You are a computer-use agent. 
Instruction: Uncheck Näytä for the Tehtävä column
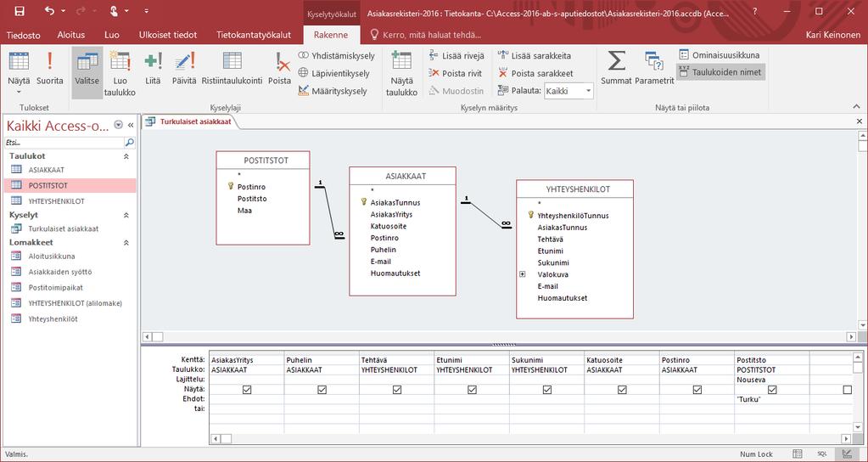(397, 390)
